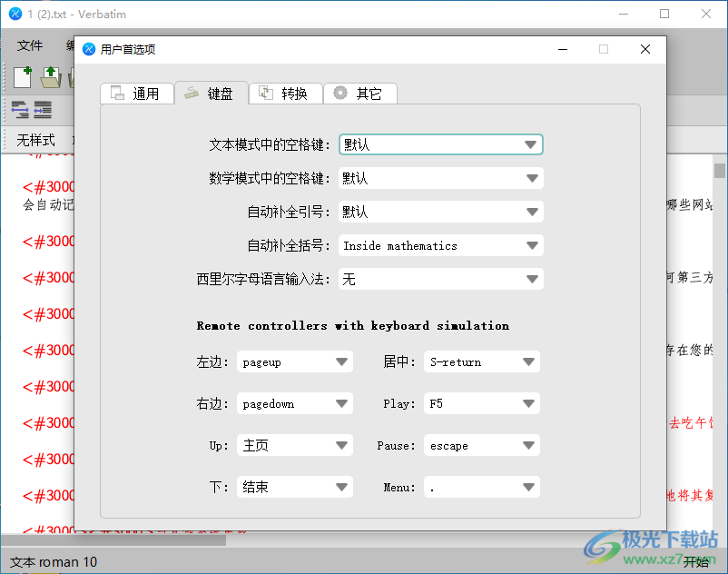Open the 自动补全引号 dropdown
The image size is (728, 574).
(x=440, y=212)
